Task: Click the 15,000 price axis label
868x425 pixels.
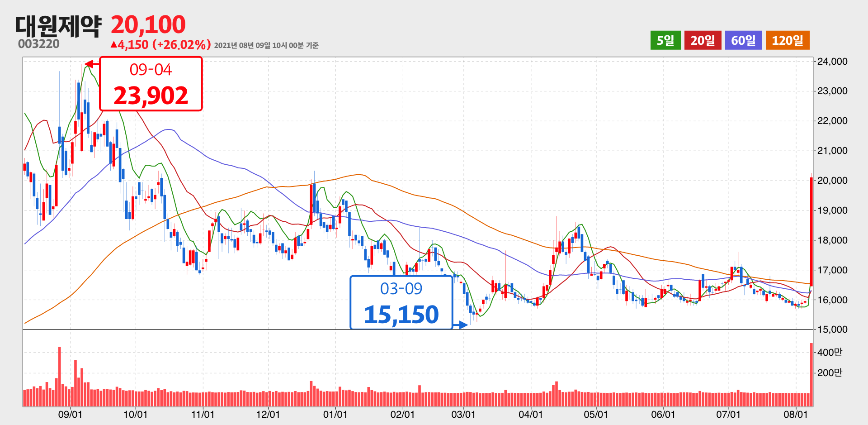Action: point(832,329)
